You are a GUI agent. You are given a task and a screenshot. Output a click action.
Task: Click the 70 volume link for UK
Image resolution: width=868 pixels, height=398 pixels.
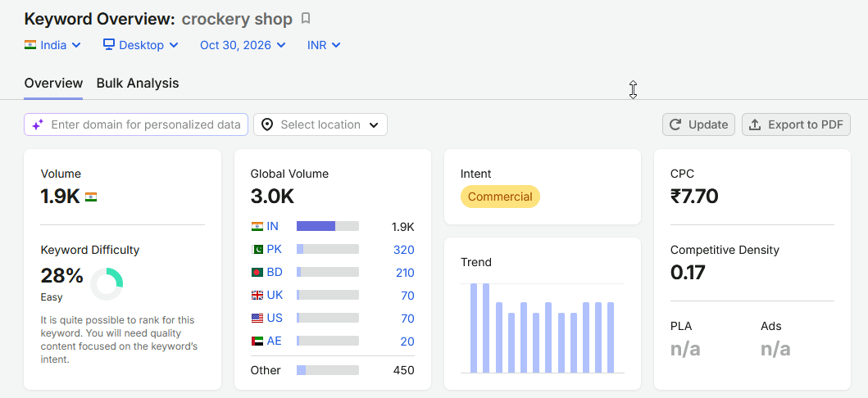coord(407,296)
